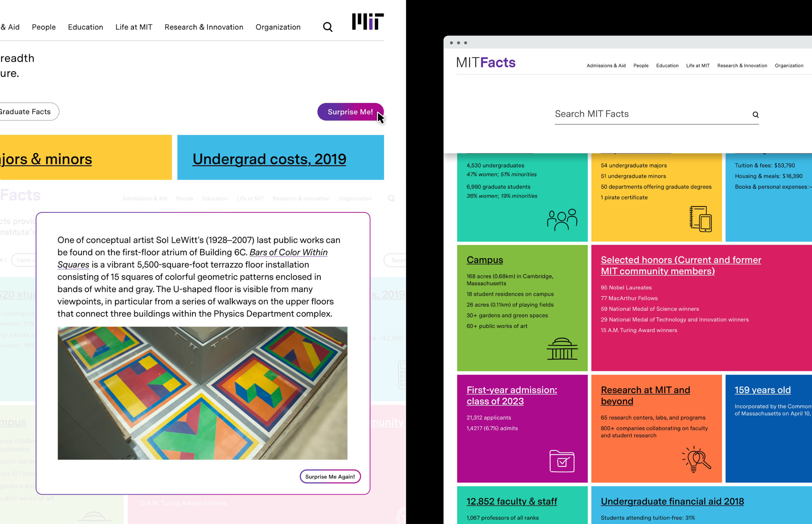Open the Undergrad costs, 2019 link

point(269,159)
